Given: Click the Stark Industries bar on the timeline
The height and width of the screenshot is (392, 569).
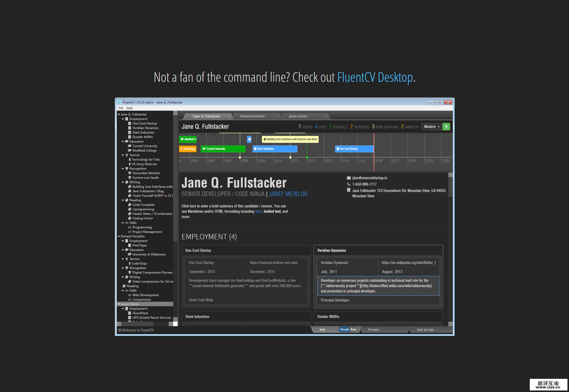Looking at the screenshot, I should tap(274, 149).
